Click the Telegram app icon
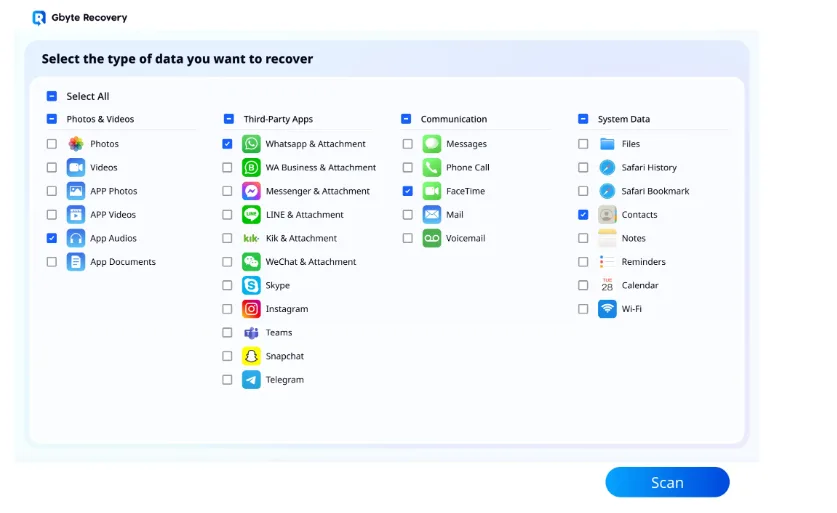Viewport: 837px width, 513px height. (x=251, y=380)
